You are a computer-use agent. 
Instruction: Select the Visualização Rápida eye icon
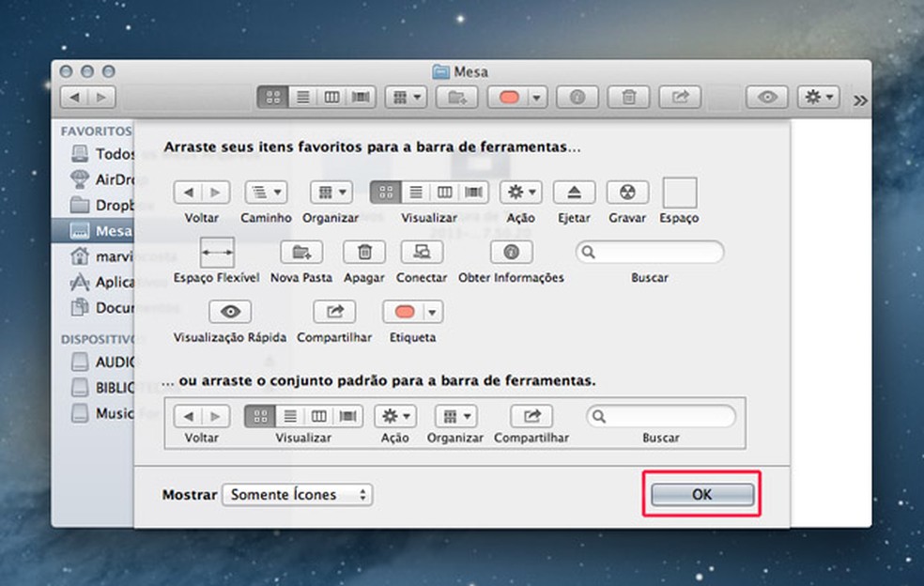tap(230, 312)
